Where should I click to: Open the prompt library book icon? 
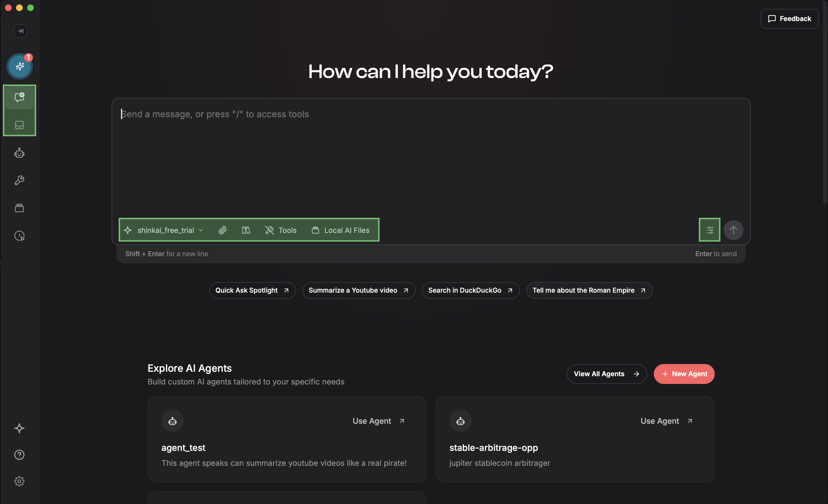[x=246, y=230]
